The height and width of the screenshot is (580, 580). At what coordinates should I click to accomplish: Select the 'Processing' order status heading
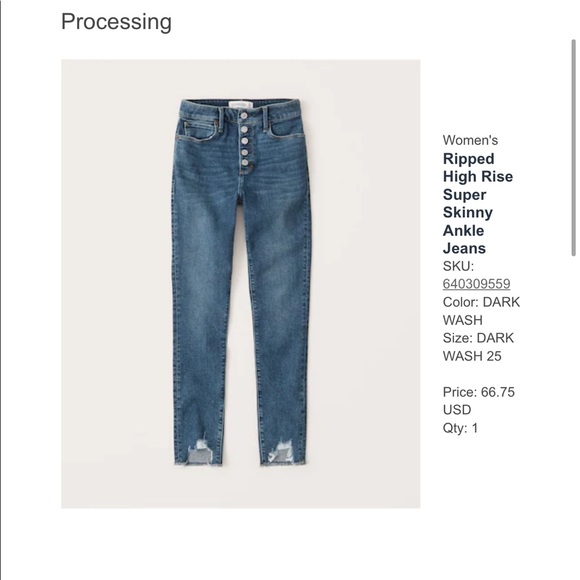[x=116, y=22]
